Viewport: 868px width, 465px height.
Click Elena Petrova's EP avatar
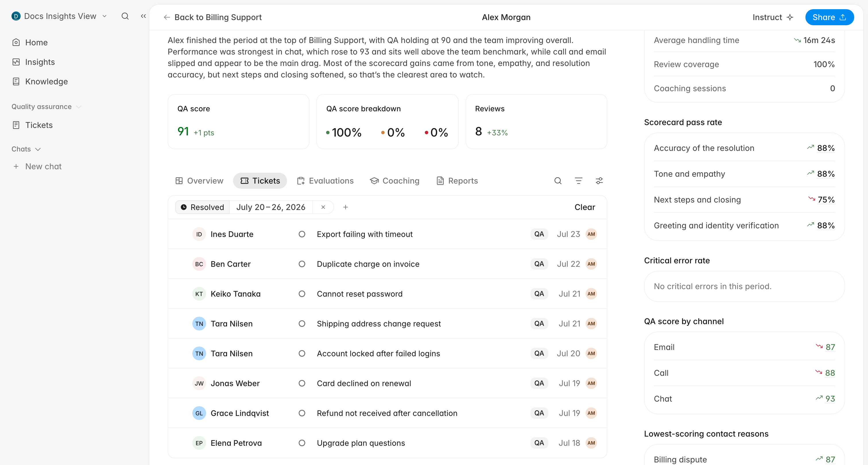[199, 443]
